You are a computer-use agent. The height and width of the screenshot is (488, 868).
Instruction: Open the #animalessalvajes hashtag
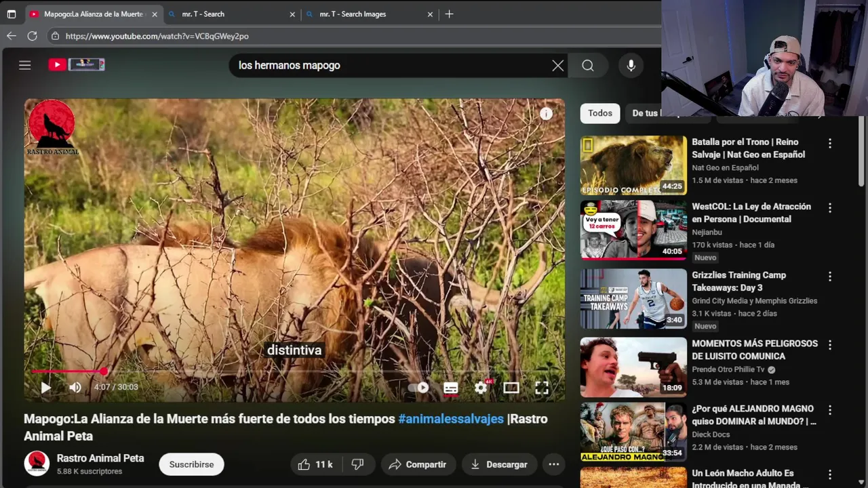point(451,419)
